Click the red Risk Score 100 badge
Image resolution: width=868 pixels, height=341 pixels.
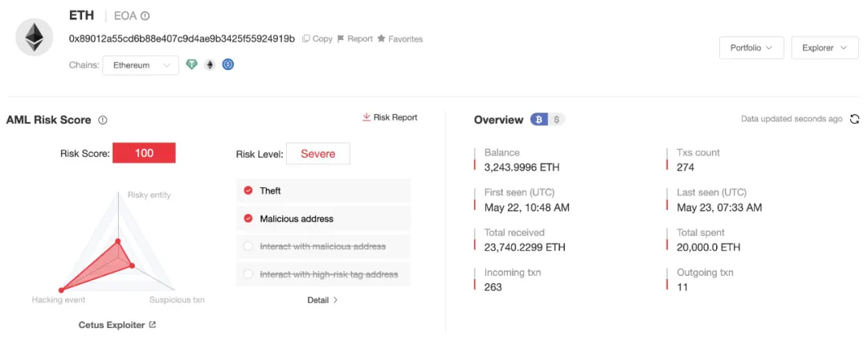pyautogui.click(x=144, y=153)
